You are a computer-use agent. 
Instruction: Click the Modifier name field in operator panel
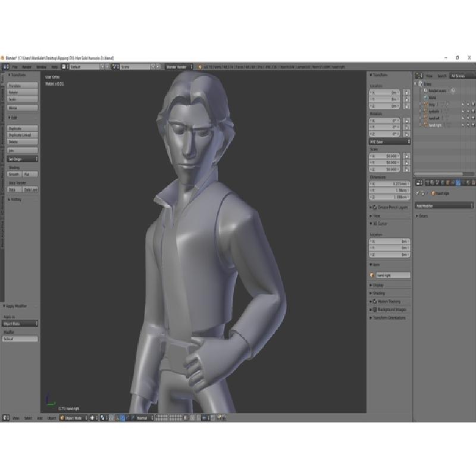click(x=20, y=339)
